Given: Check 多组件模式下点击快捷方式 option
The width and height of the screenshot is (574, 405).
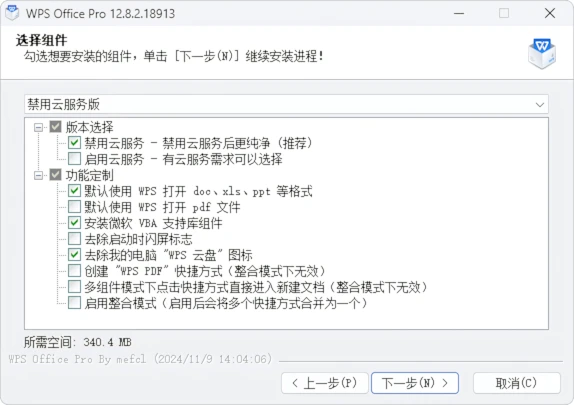Looking at the screenshot, I should [74, 287].
